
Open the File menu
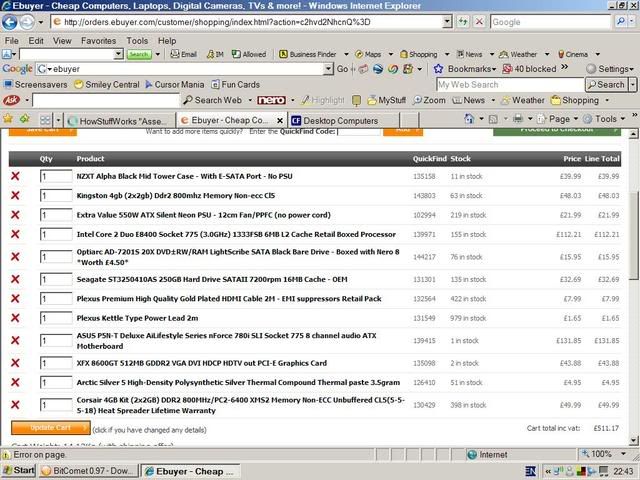[11, 41]
